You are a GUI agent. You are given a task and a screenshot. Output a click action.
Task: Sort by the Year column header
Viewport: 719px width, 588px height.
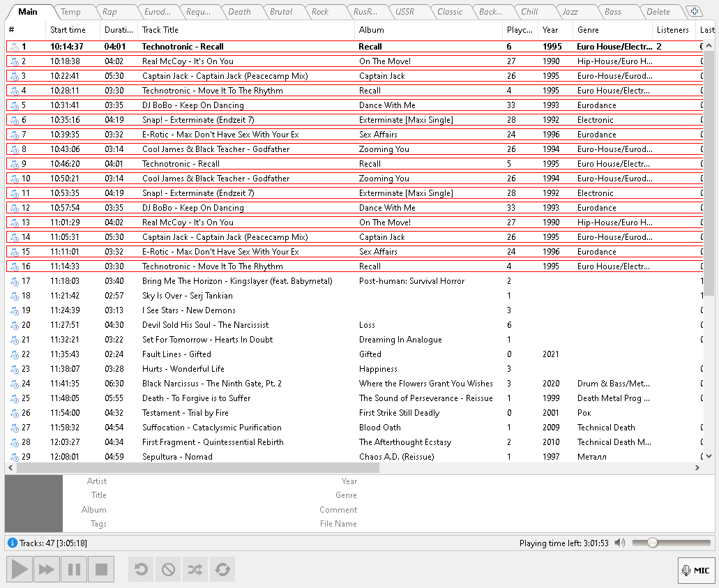(x=555, y=30)
